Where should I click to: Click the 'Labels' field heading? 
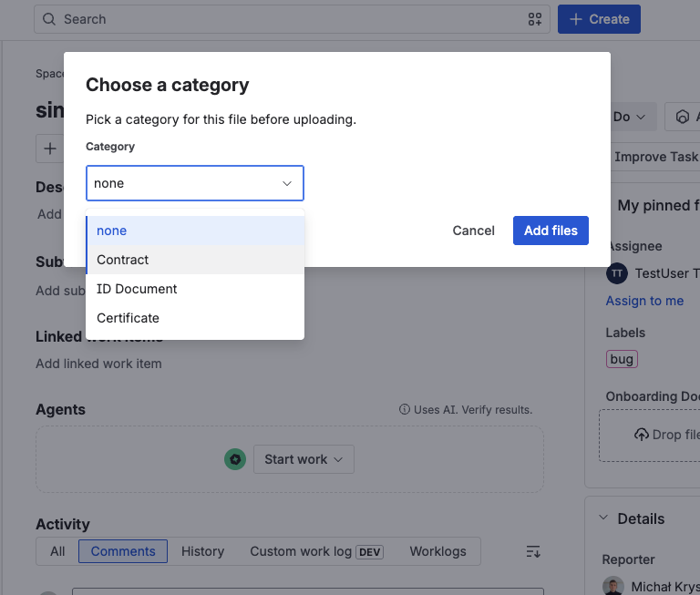click(x=625, y=333)
